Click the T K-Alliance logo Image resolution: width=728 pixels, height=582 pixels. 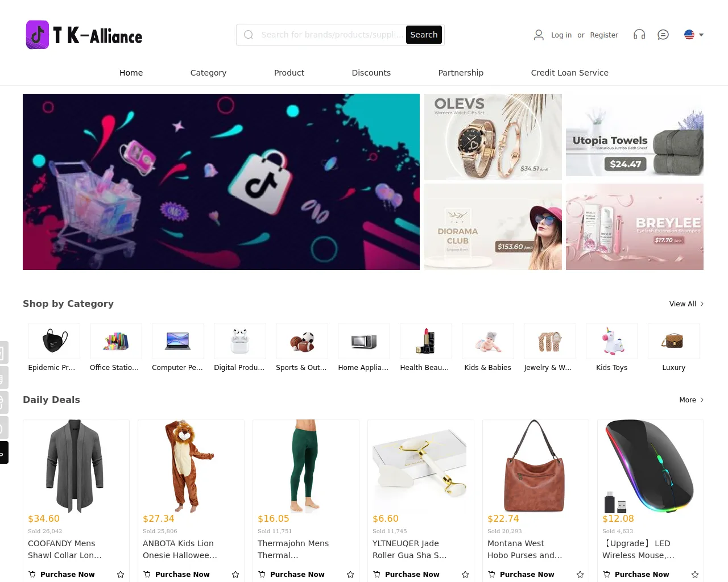tap(84, 35)
